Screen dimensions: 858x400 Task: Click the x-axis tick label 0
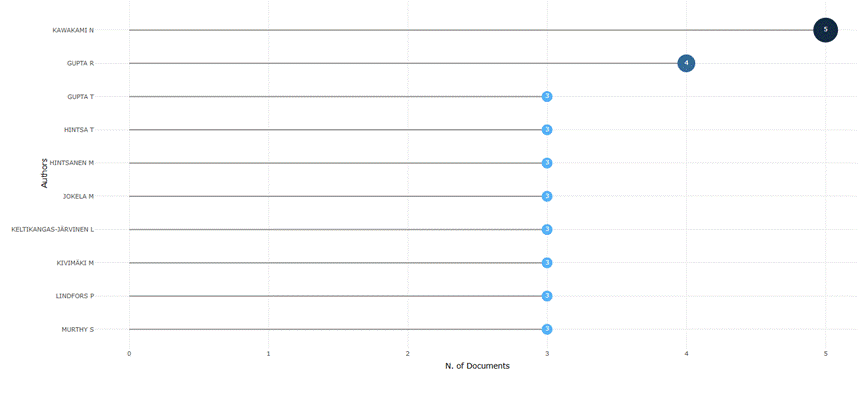(x=129, y=353)
